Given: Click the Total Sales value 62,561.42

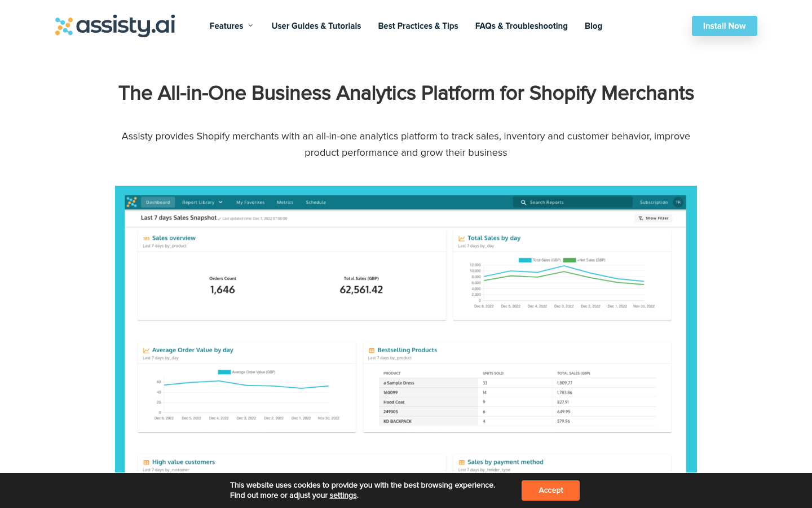Looking at the screenshot, I should pyautogui.click(x=361, y=290).
